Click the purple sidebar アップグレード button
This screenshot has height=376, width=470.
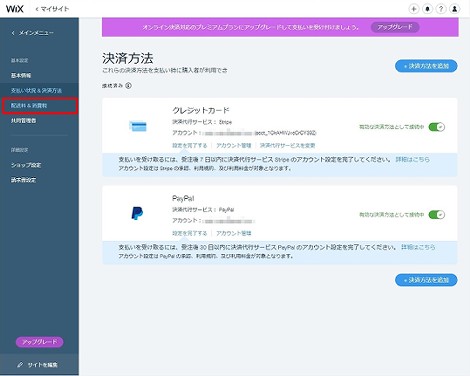pyautogui.click(x=39, y=342)
